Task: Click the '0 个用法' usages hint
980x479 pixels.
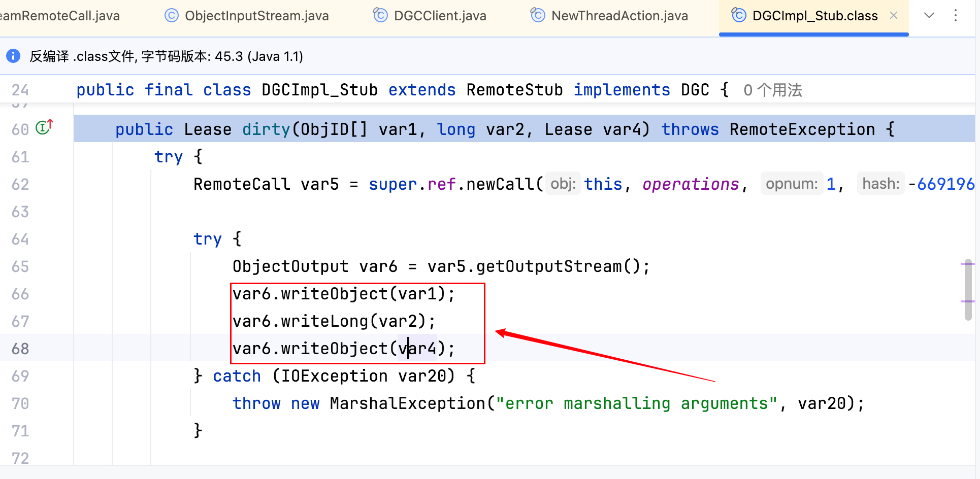Action: [x=772, y=90]
